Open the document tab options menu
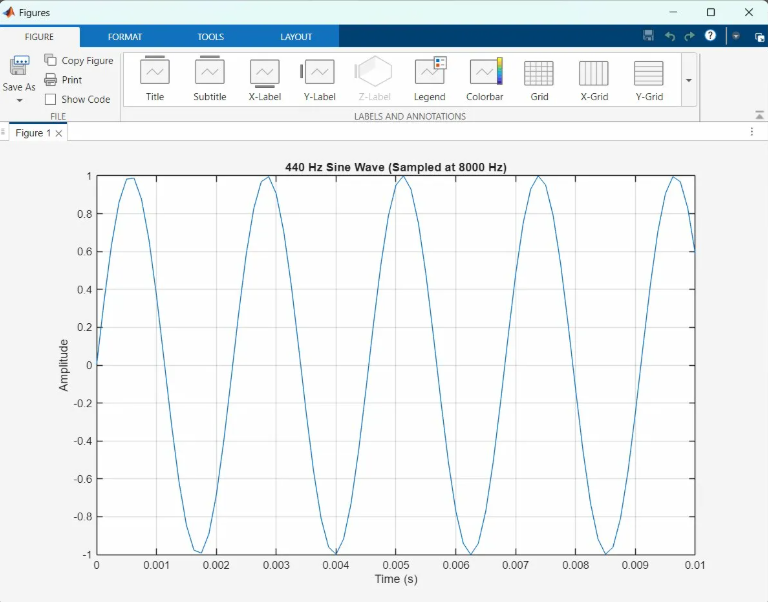Image resolution: width=768 pixels, height=602 pixels. (752, 131)
